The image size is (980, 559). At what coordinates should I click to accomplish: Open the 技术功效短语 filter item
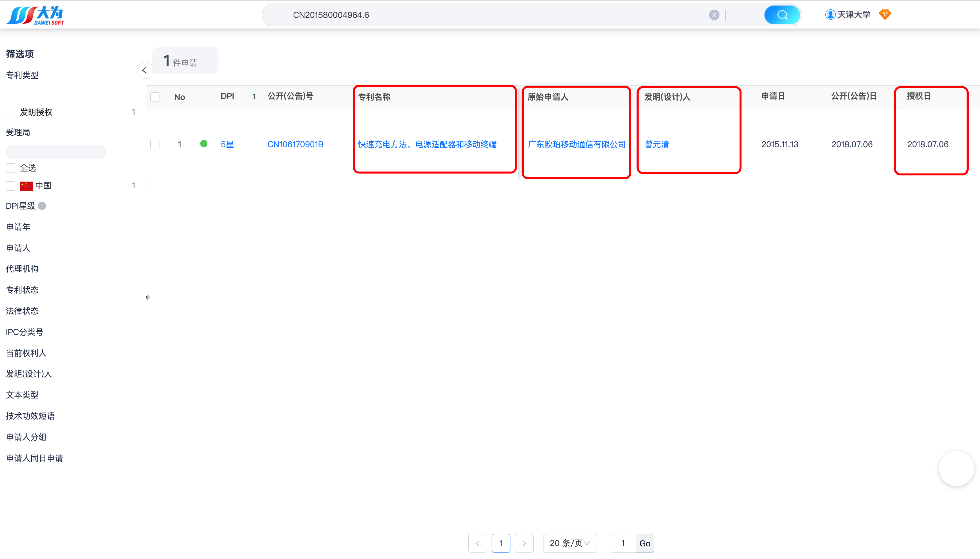pyautogui.click(x=30, y=416)
